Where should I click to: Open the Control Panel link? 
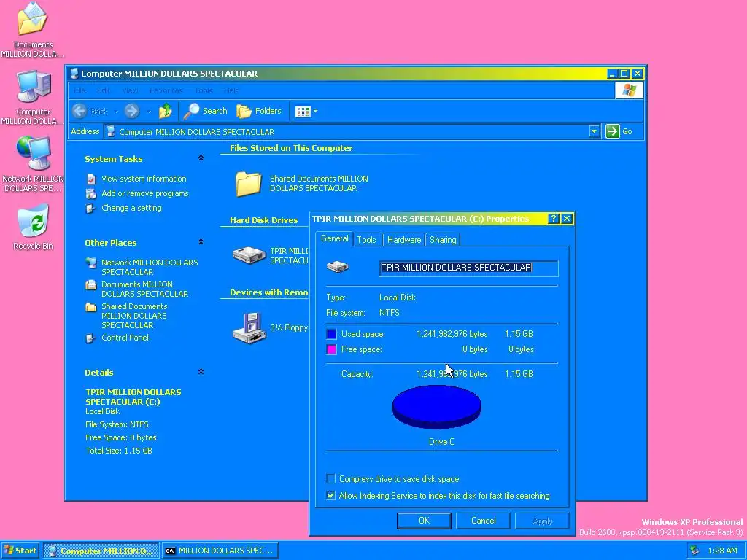tap(125, 338)
